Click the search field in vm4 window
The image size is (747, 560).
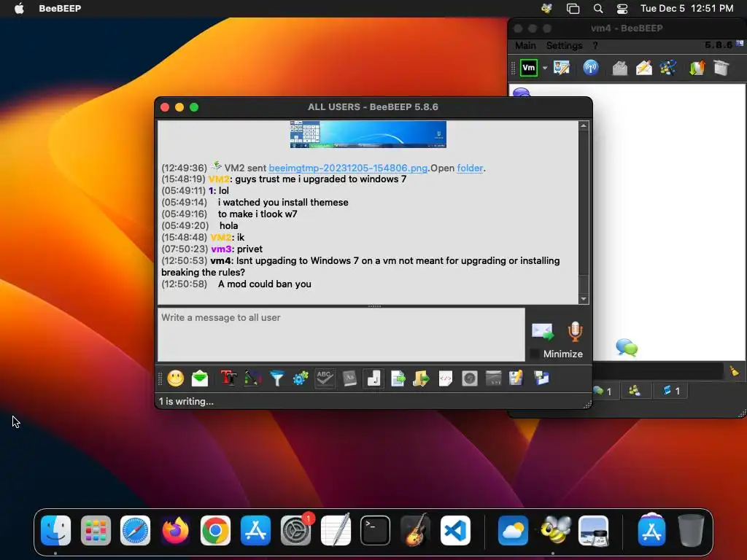point(659,371)
